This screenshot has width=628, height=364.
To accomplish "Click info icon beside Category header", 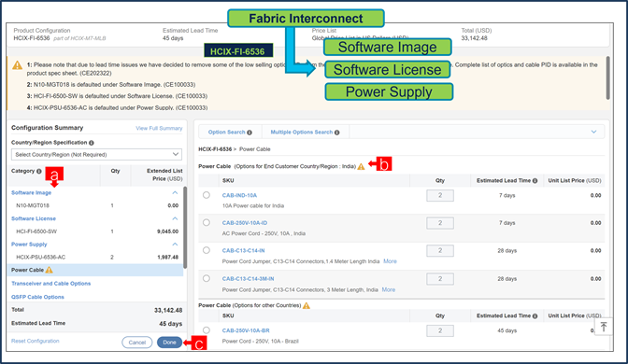I will (39, 171).
